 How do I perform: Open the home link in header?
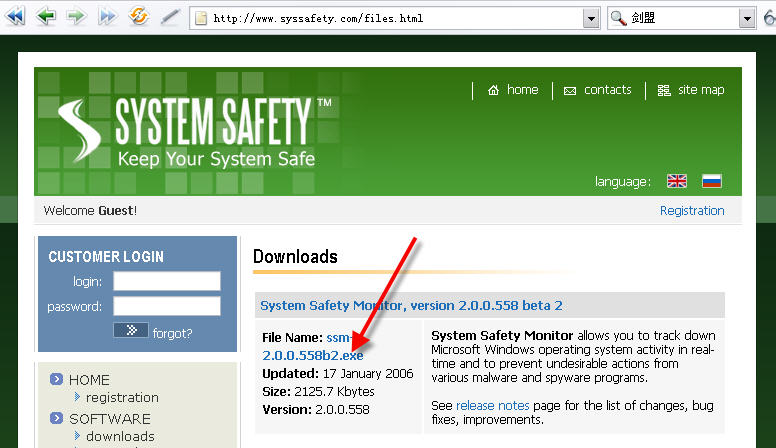point(522,90)
